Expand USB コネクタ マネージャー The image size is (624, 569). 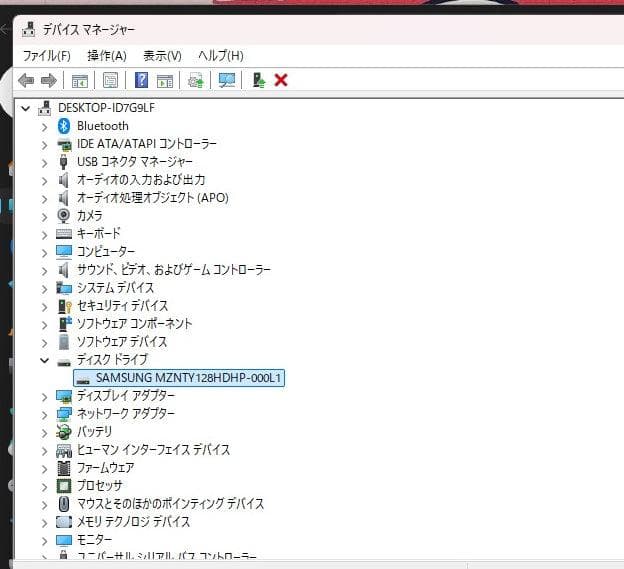45,163
